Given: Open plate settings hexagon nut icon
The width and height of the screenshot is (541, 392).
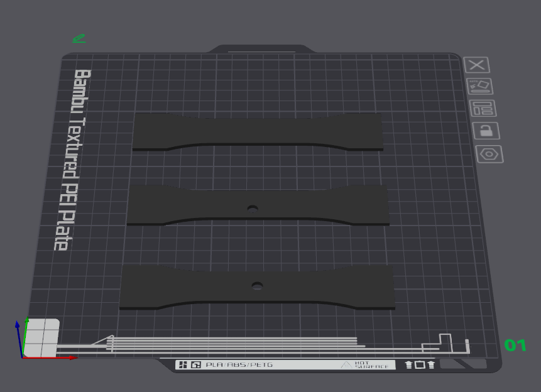Looking at the screenshot, I should [x=489, y=154].
